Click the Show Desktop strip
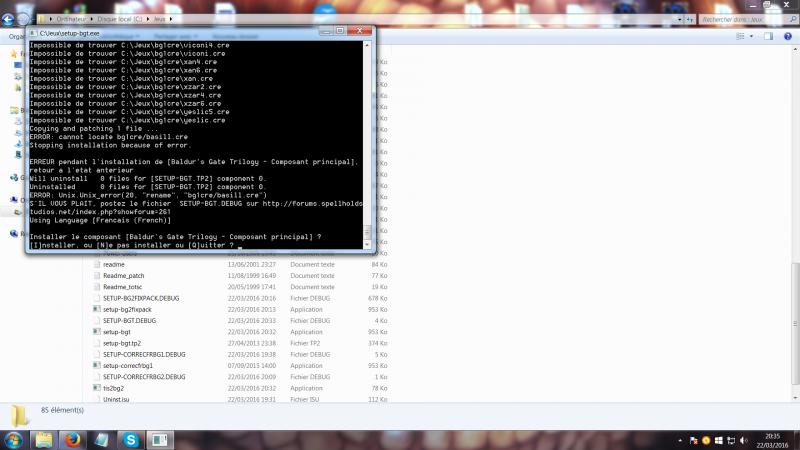This screenshot has height=450, width=800. click(796, 440)
